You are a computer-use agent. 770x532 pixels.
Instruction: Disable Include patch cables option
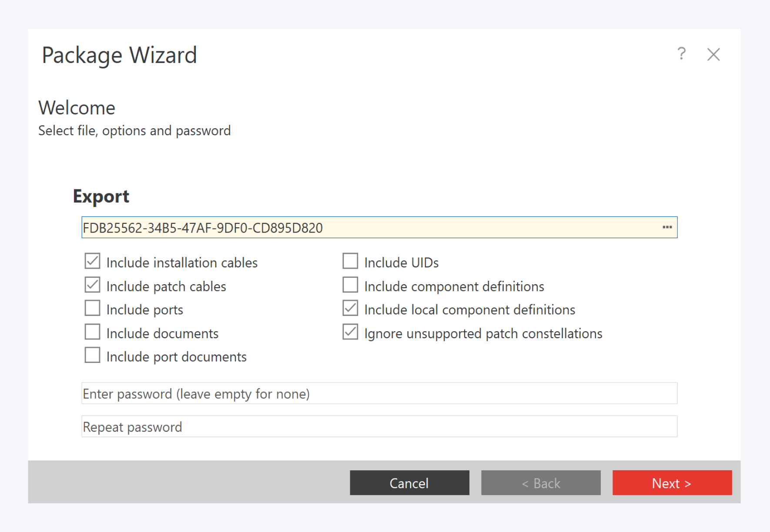point(93,285)
